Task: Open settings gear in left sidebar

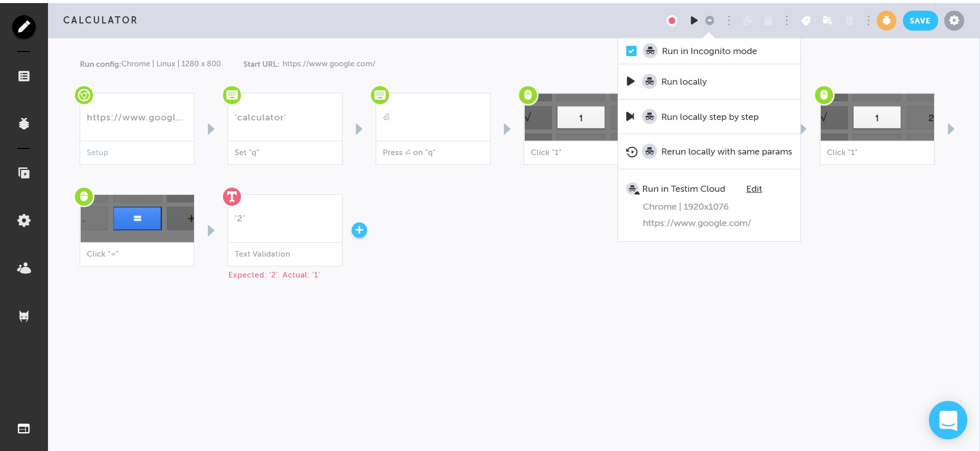Action: (x=24, y=220)
